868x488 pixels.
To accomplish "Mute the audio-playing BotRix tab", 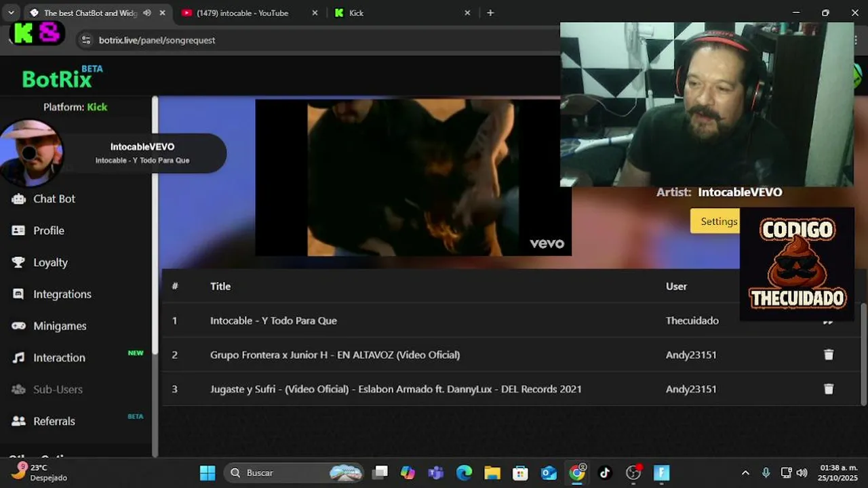I will 146,13.
